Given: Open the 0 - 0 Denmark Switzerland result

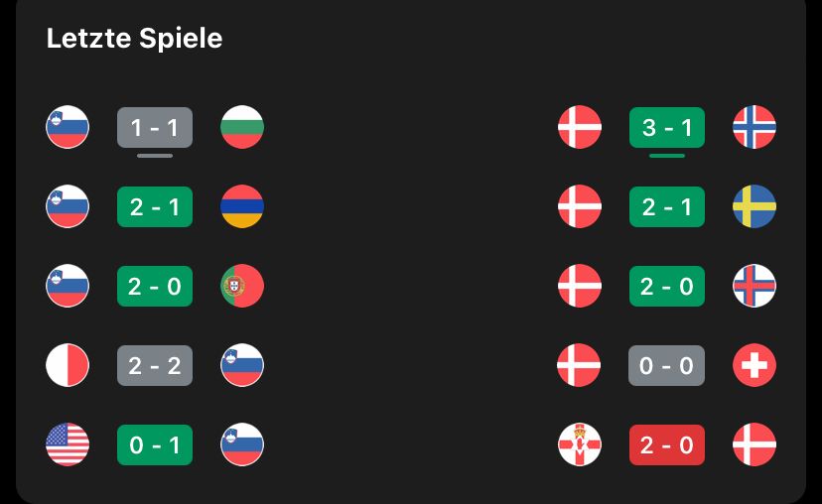Looking at the screenshot, I should (x=667, y=365).
